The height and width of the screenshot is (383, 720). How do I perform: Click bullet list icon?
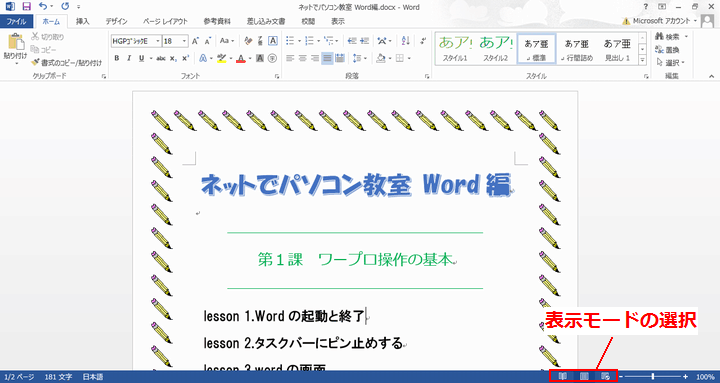click(290, 41)
